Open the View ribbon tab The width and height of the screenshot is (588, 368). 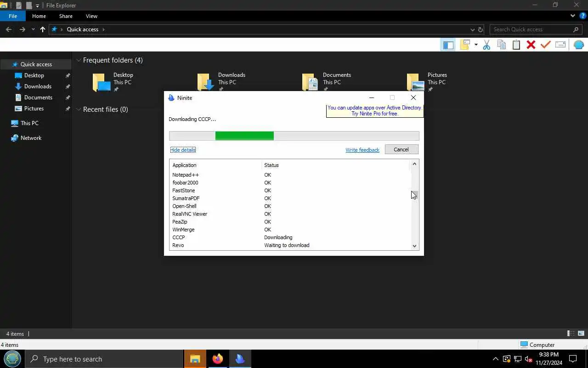pyautogui.click(x=91, y=16)
